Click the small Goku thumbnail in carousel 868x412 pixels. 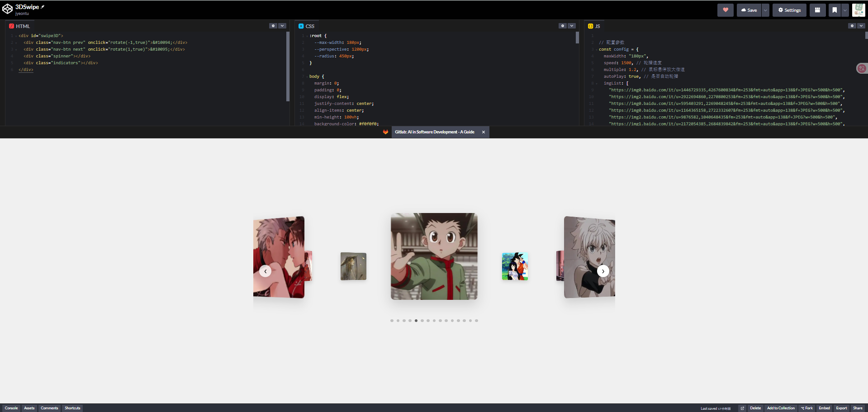coord(515,266)
